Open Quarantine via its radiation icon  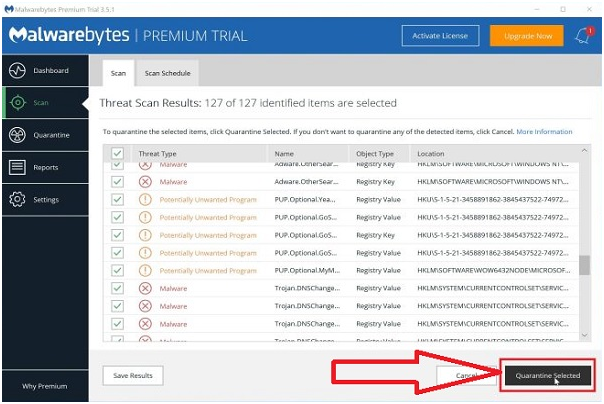(17, 135)
